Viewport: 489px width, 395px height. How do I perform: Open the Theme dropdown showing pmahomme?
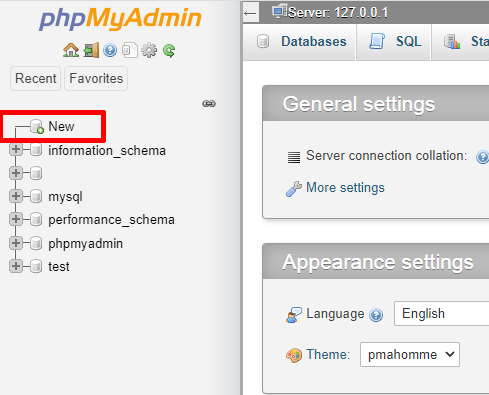[x=410, y=354]
